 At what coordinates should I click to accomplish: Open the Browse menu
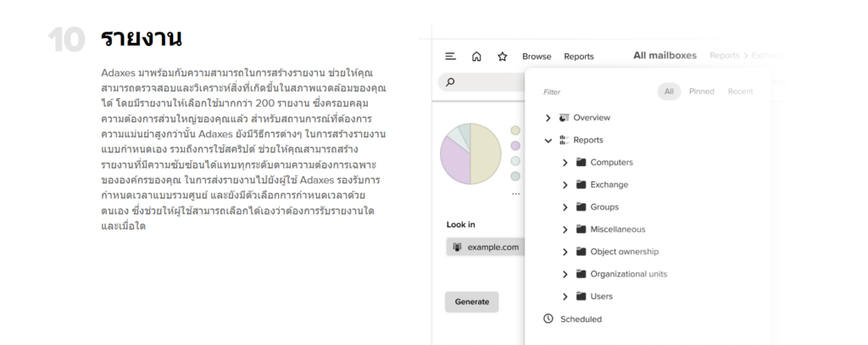pyautogui.click(x=536, y=57)
